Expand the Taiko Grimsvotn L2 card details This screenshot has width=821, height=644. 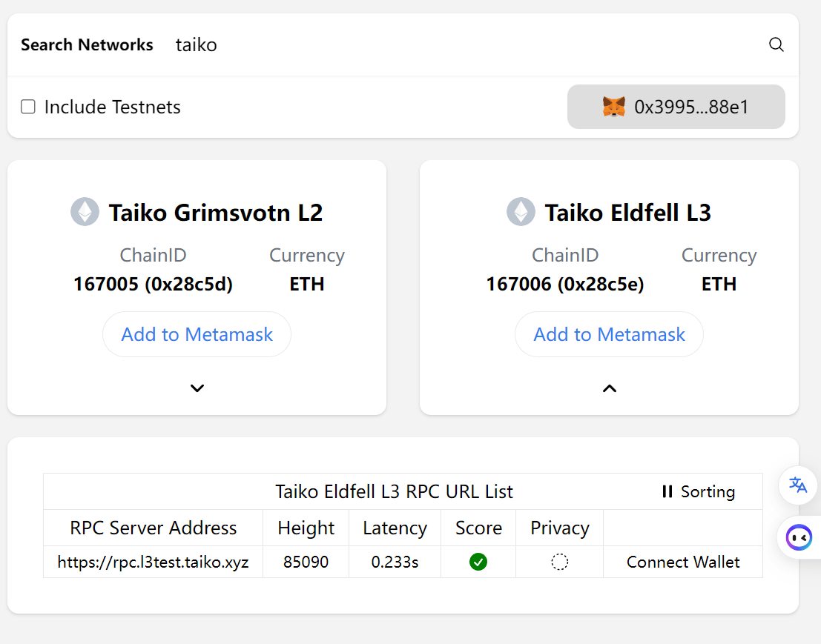(x=197, y=388)
